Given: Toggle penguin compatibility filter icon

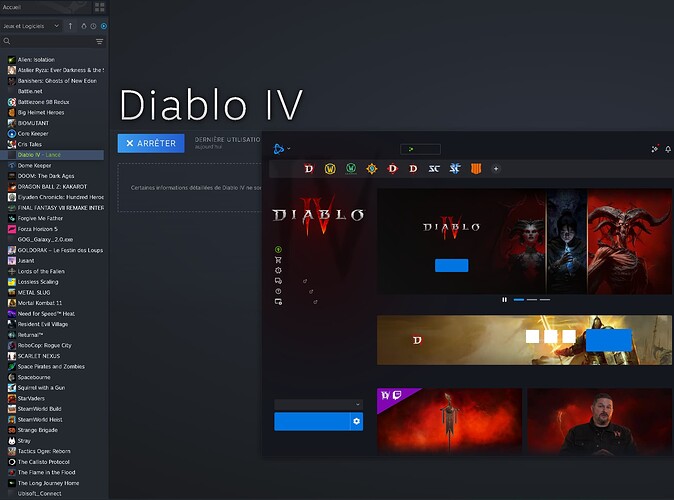Looking at the screenshot, I should (x=84, y=26).
